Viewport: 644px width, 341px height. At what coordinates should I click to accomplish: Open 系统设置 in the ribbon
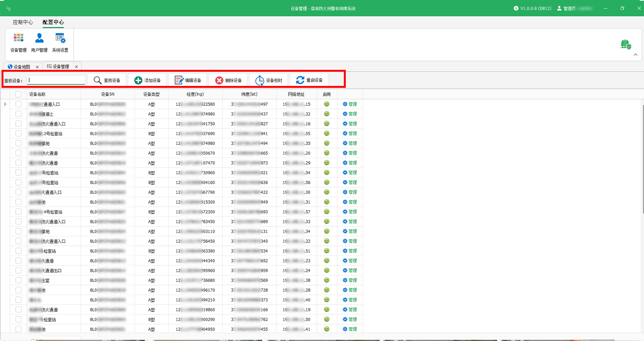60,42
